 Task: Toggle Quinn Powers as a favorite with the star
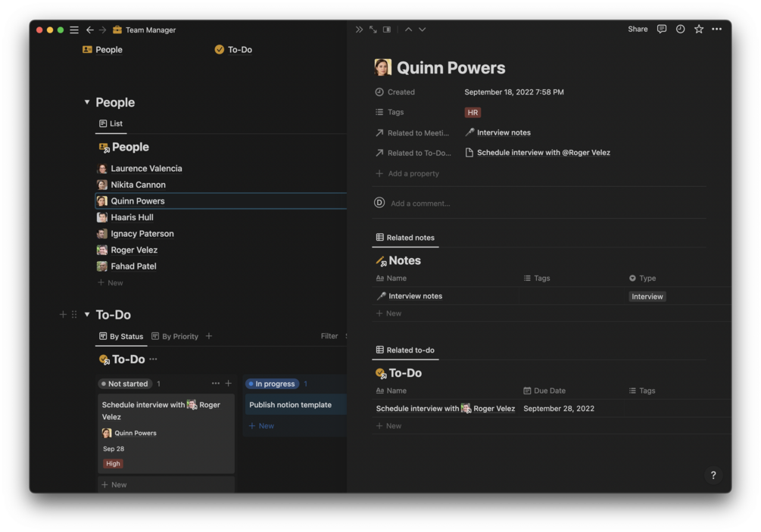(x=698, y=29)
